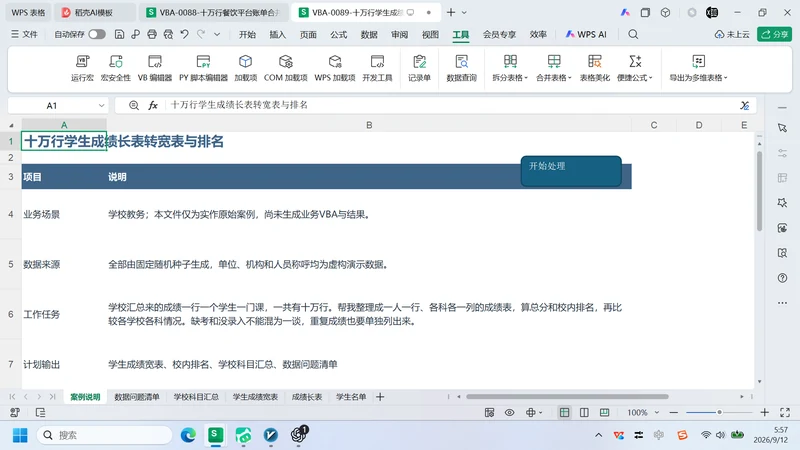The height and width of the screenshot is (450, 800).
Task: Open the File (文件) menu
Action: pos(24,34)
